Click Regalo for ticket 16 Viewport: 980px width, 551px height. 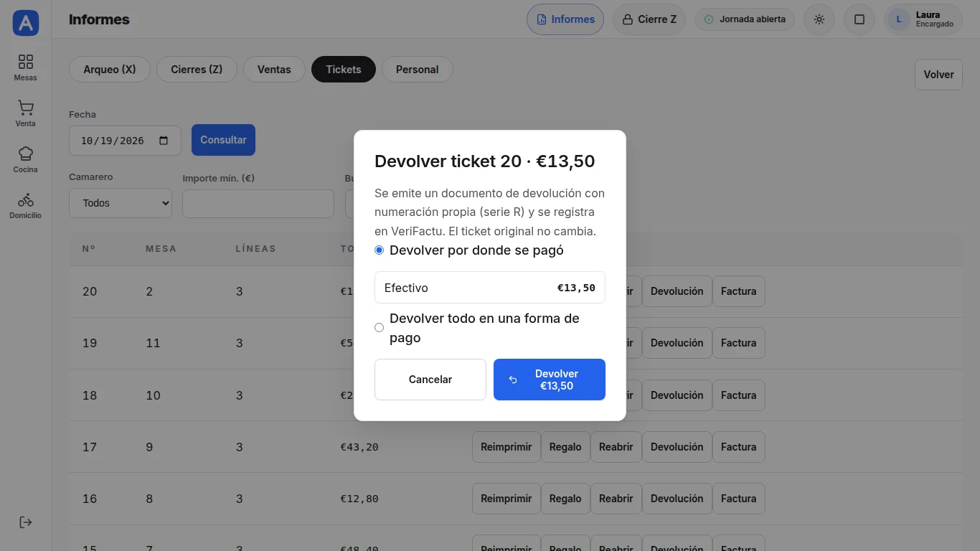click(565, 499)
